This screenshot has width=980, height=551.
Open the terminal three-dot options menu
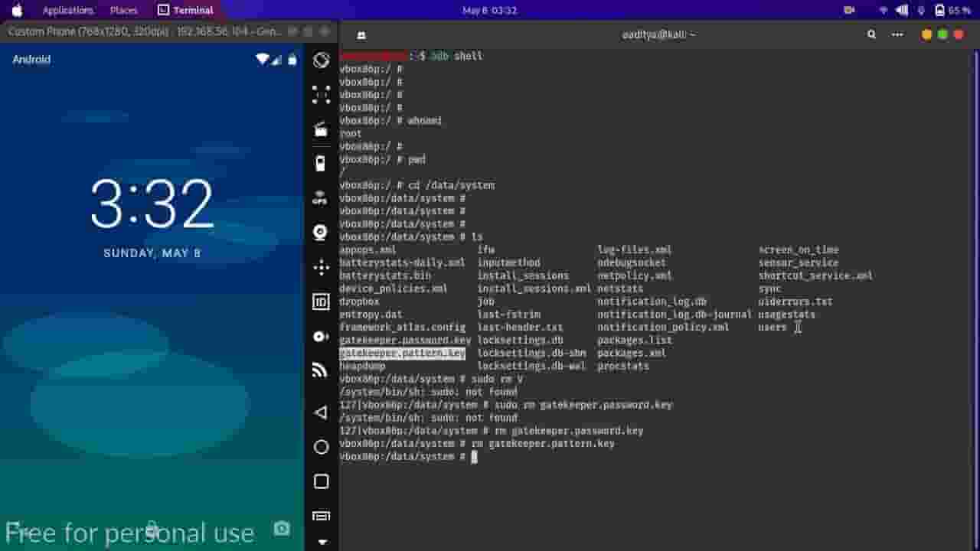(x=897, y=34)
